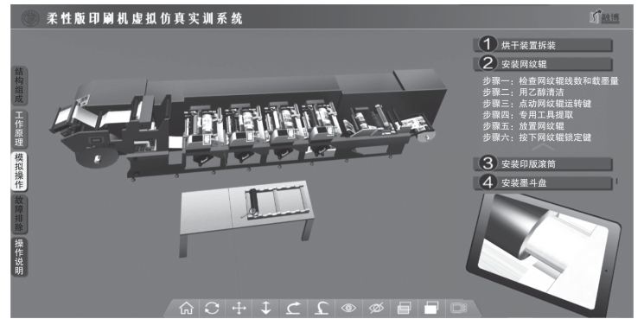Expand item 4 安装墨斗盘
The width and height of the screenshot is (644, 319).
click(x=543, y=183)
